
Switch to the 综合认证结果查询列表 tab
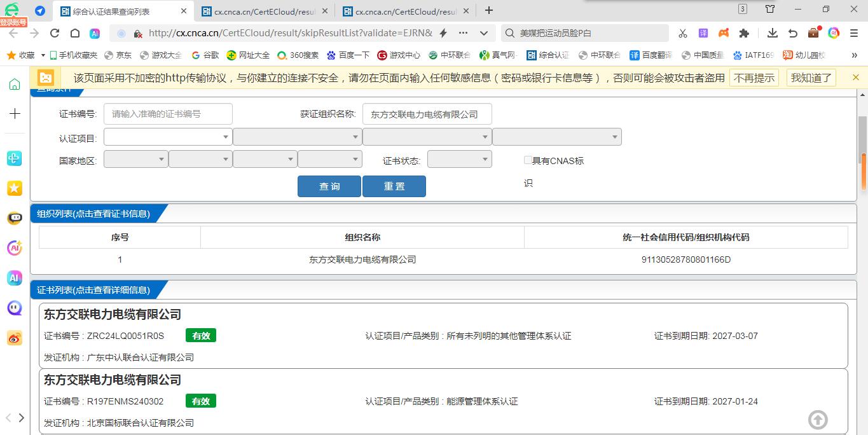[122, 11]
